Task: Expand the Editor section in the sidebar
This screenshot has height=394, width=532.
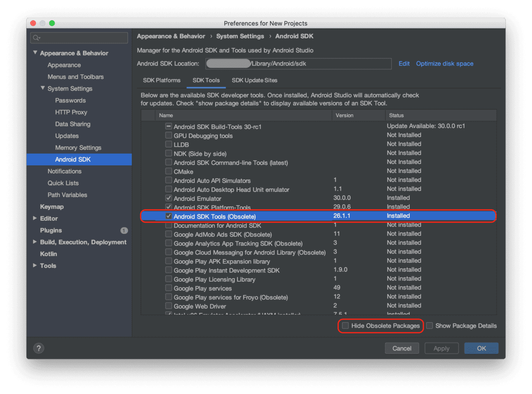Action: pyautogui.click(x=35, y=218)
